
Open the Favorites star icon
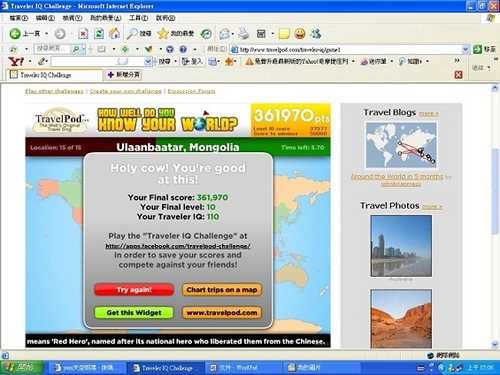tap(163, 33)
